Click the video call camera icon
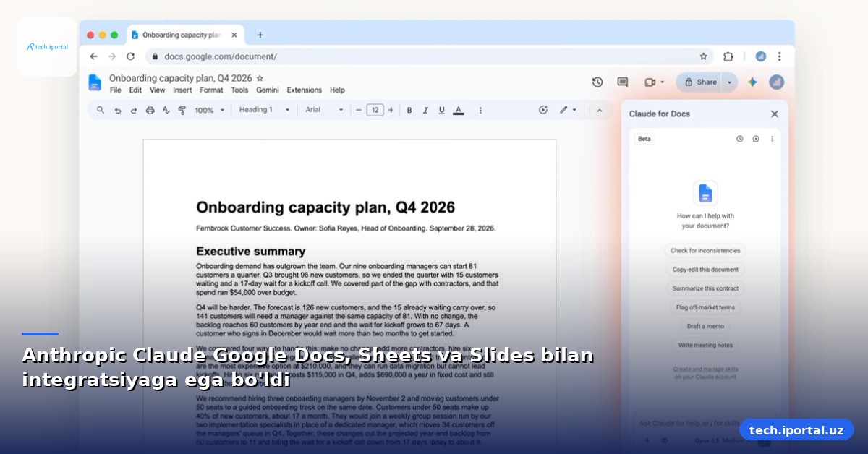Viewport: 868px width, 454px height. pyautogui.click(x=650, y=82)
